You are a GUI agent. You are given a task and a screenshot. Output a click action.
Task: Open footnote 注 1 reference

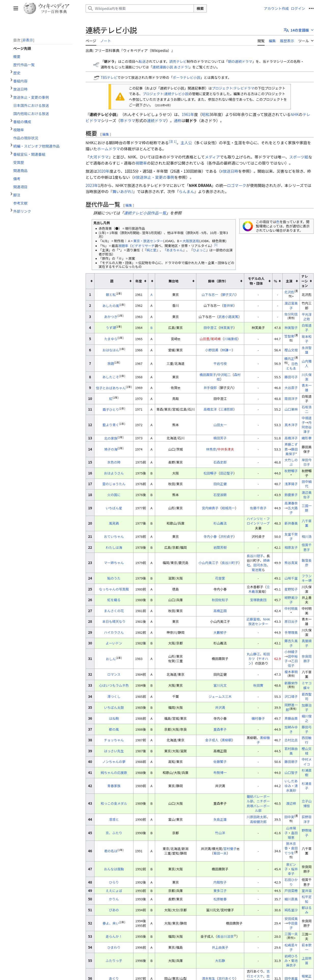[172, 141]
